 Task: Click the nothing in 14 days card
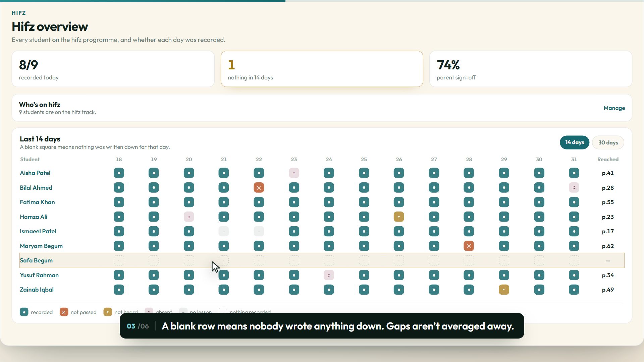point(322,69)
